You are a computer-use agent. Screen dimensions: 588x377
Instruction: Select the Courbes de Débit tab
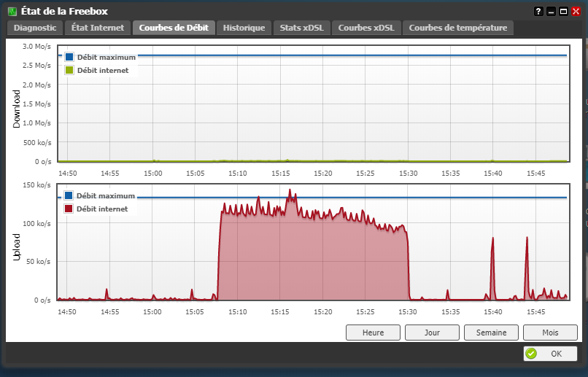[174, 28]
